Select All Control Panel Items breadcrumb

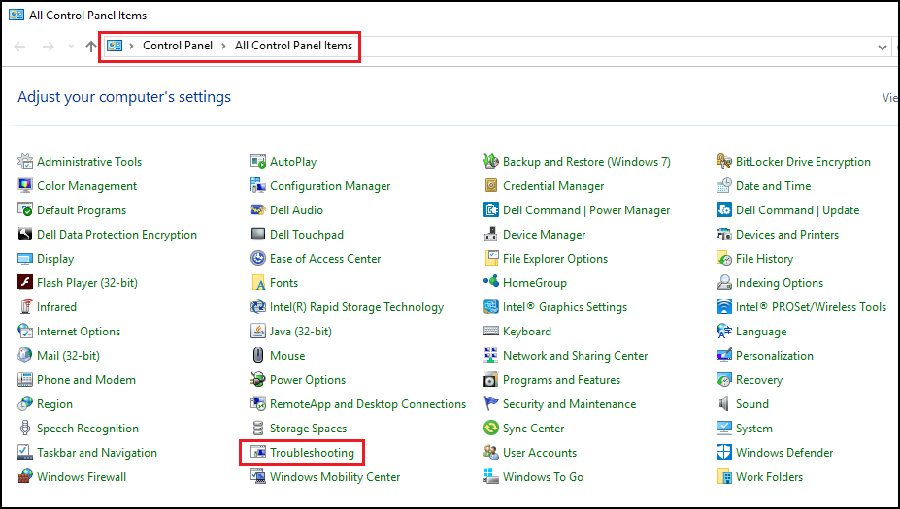(x=293, y=46)
